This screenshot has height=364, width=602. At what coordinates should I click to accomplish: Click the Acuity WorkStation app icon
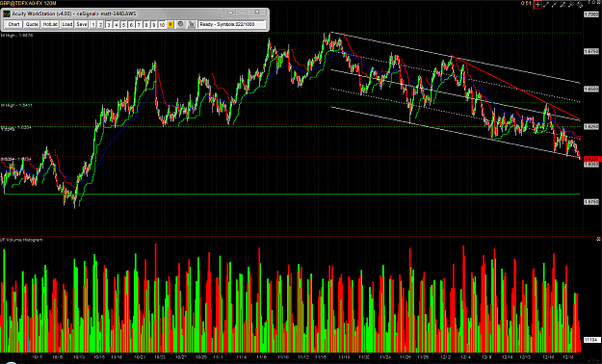pos(7,13)
